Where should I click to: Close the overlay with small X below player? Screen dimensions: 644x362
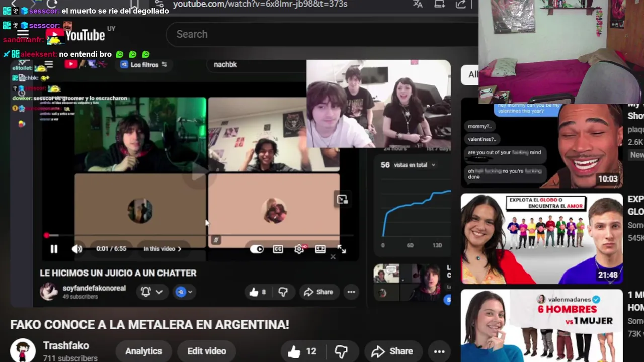click(x=333, y=257)
